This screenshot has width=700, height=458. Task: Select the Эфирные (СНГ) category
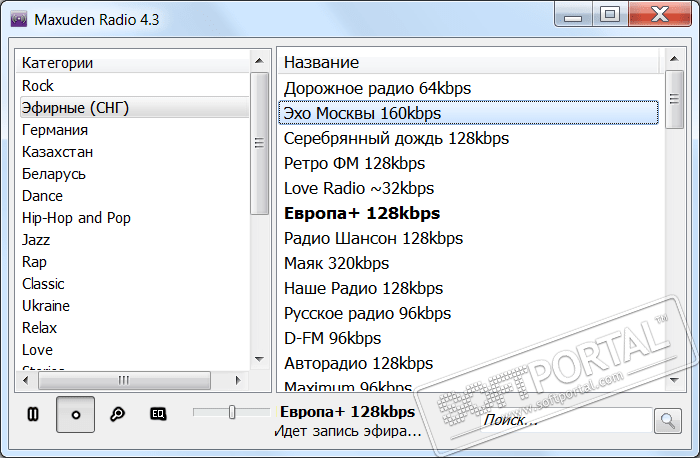[134, 108]
